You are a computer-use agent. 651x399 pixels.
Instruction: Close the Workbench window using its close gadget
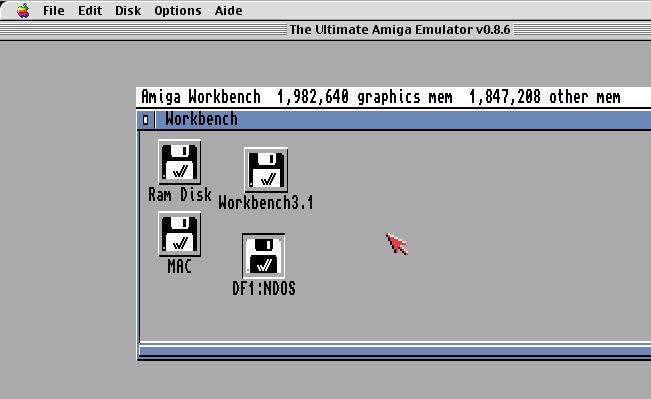point(145,120)
